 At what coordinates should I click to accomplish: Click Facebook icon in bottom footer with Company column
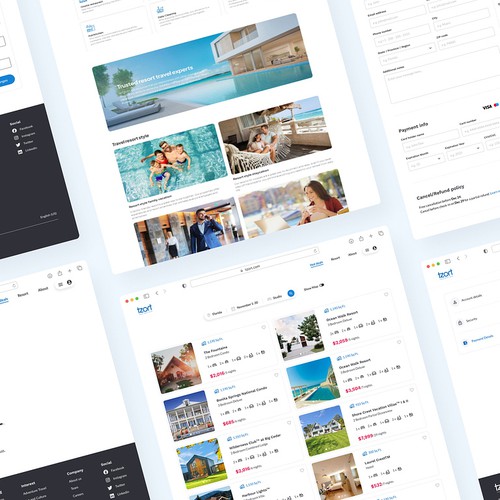[106, 472]
